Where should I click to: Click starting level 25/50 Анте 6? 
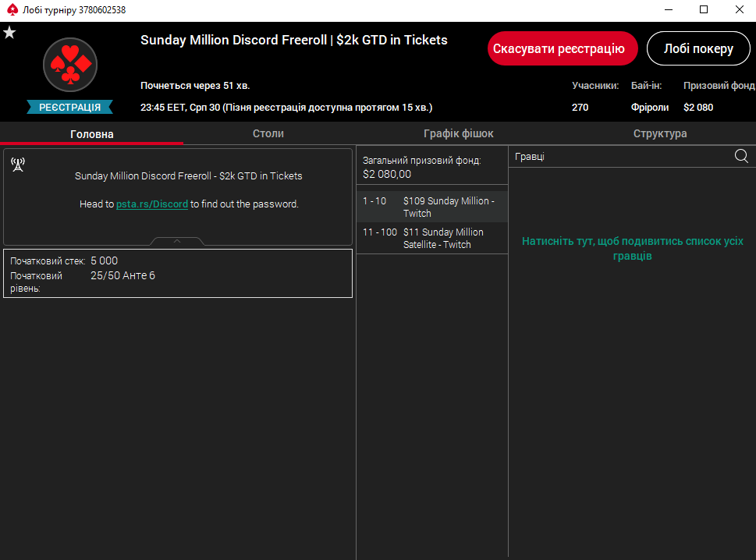123,275
